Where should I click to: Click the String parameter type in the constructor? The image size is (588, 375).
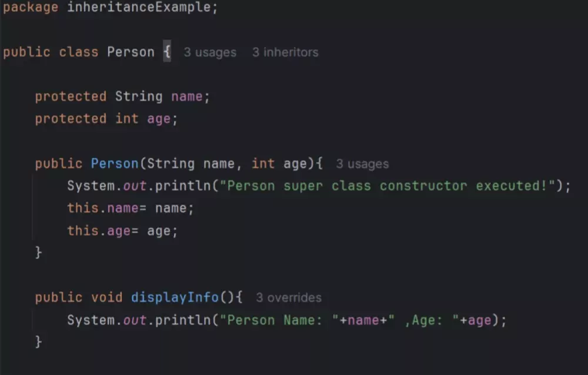[x=172, y=164]
